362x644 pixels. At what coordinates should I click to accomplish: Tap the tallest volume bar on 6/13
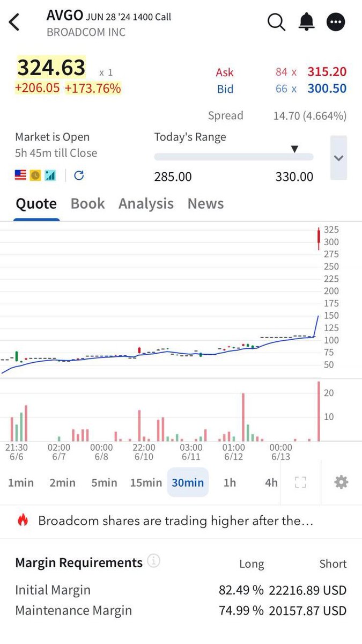coord(319,411)
